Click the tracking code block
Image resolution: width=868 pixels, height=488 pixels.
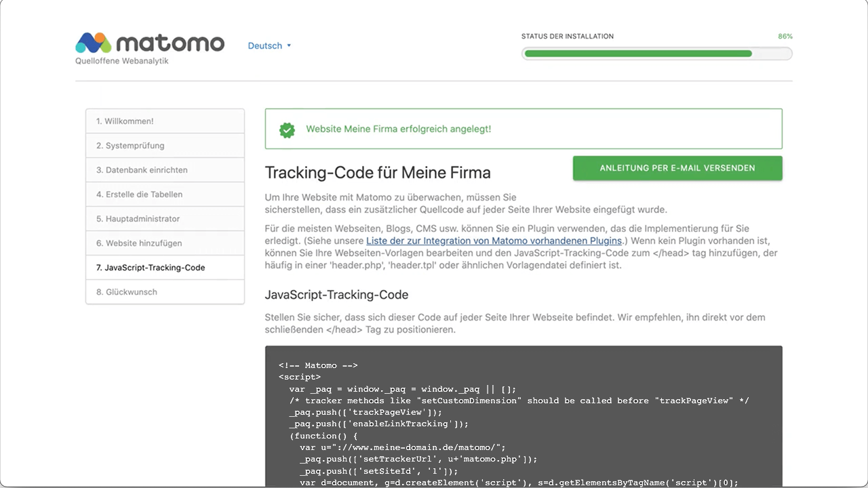(524, 417)
